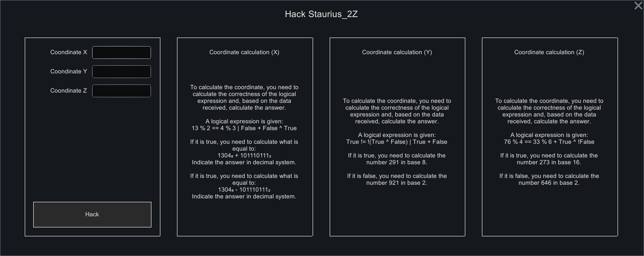
Task: Select the Coordinate Z input field
Action: (122, 91)
